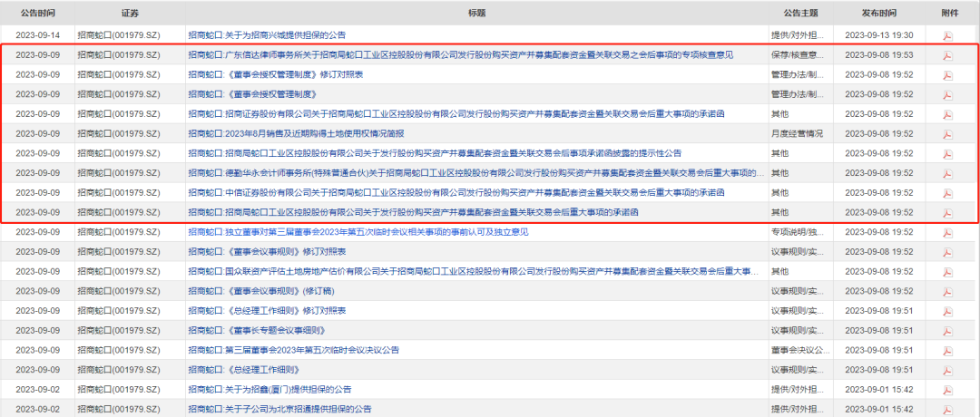Open PDF for 《董事长专题会议事细则》 row
The image size is (980, 417).
tap(947, 331)
